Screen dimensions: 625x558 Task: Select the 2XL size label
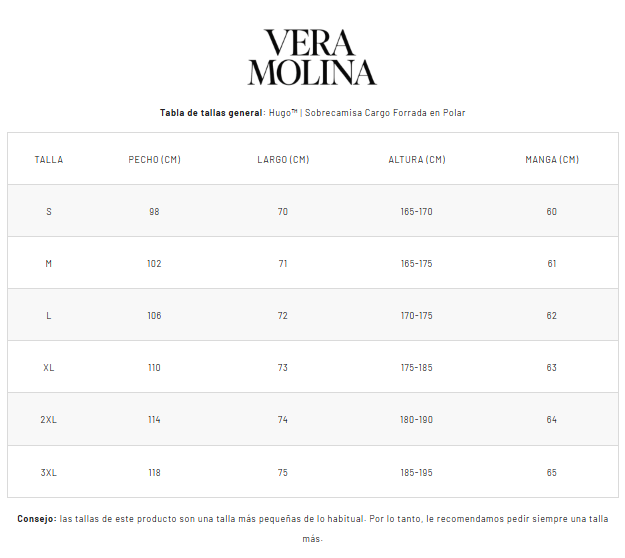49,420
